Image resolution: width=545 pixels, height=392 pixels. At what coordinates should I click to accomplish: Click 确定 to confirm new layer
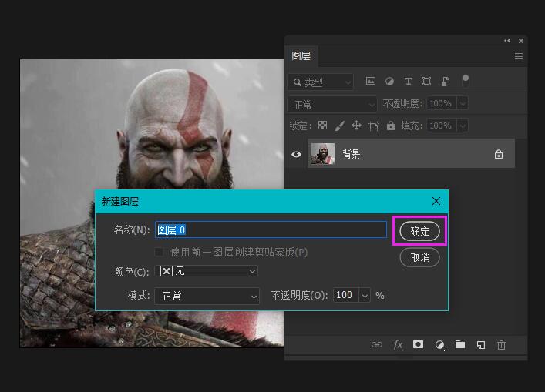[420, 231]
